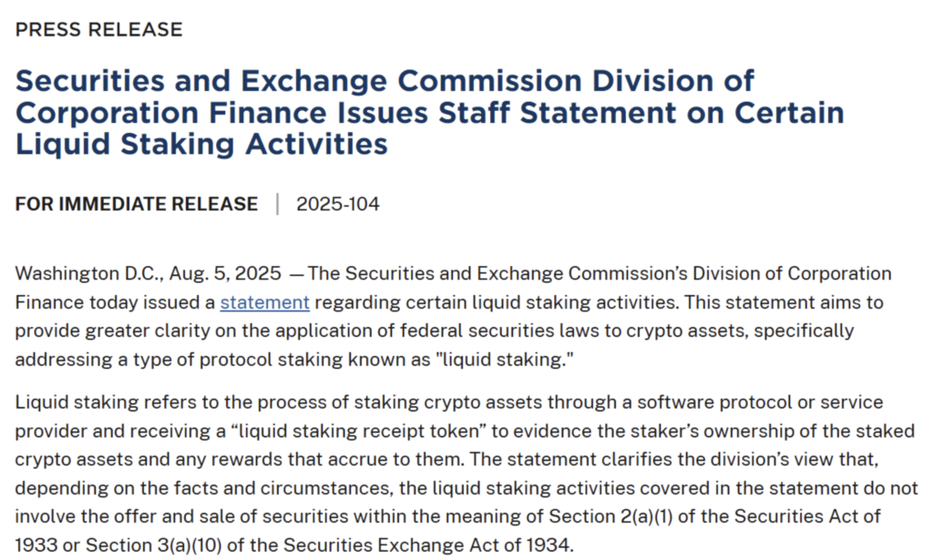This screenshot has height=560, width=933.
Task: Click the vertical divider beside release number
Action: click(x=277, y=204)
